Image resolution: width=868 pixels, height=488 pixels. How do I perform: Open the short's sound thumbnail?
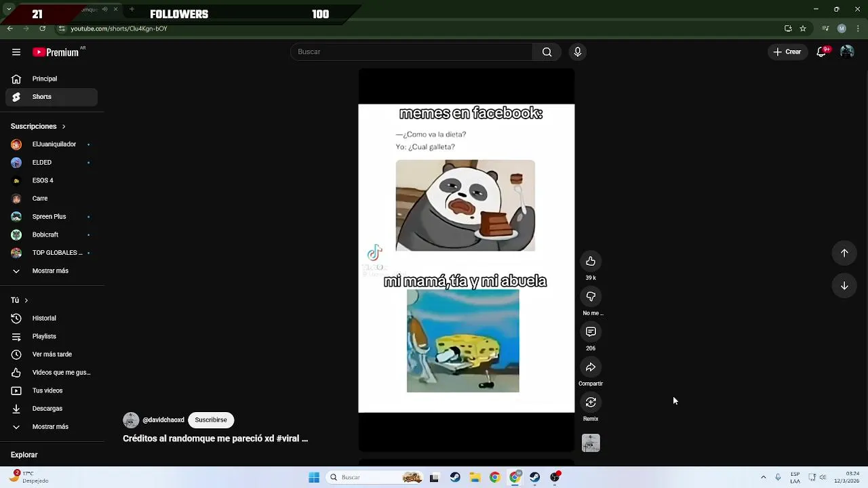(591, 443)
